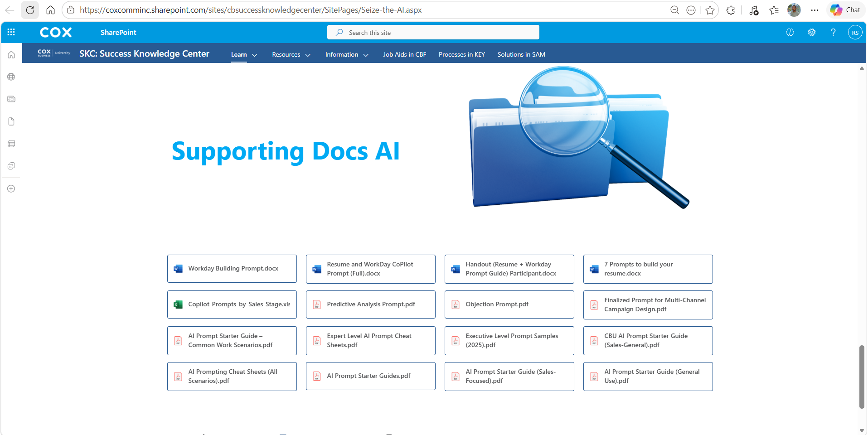Image resolution: width=868 pixels, height=435 pixels.
Task: Click the Search this site box
Action: tap(433, 32)
